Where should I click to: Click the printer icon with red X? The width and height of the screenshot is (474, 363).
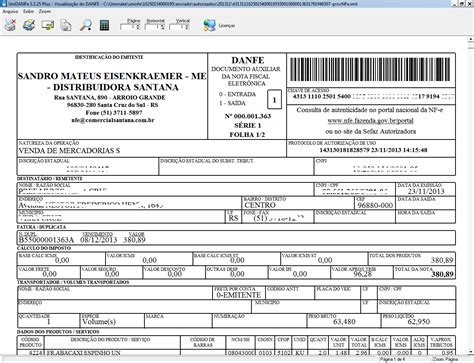pyautogui.click(x=10, y=25)
